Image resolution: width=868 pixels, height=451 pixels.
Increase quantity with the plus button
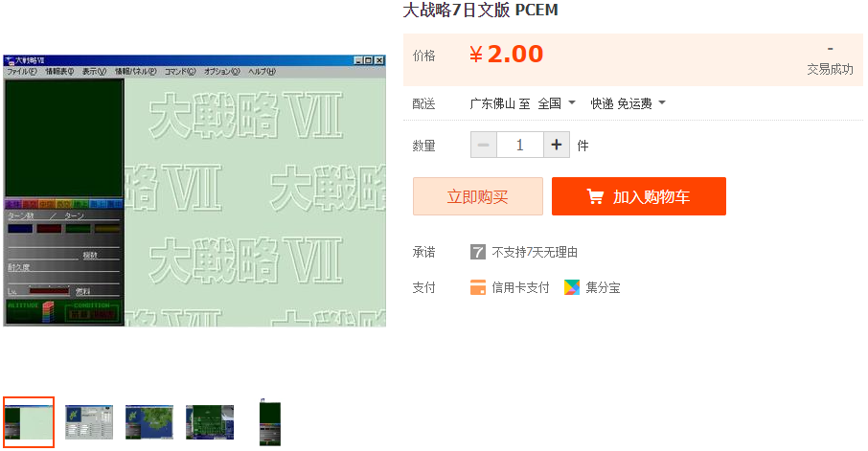557,146
